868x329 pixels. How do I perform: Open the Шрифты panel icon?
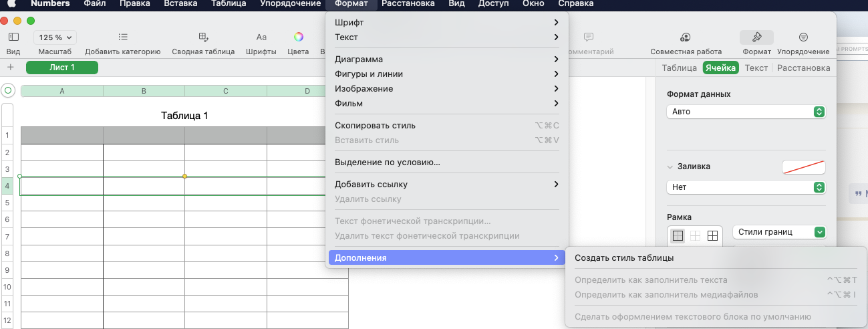pos(261,37)
